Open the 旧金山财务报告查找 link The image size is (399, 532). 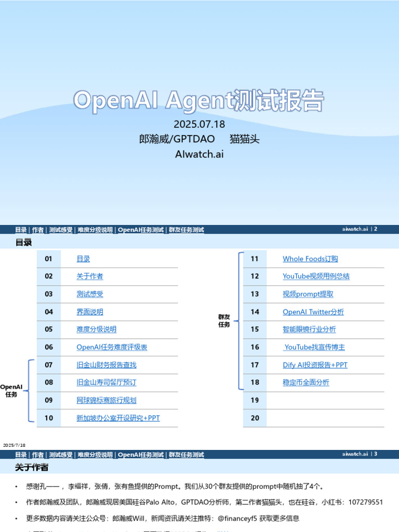pos(107,365)
